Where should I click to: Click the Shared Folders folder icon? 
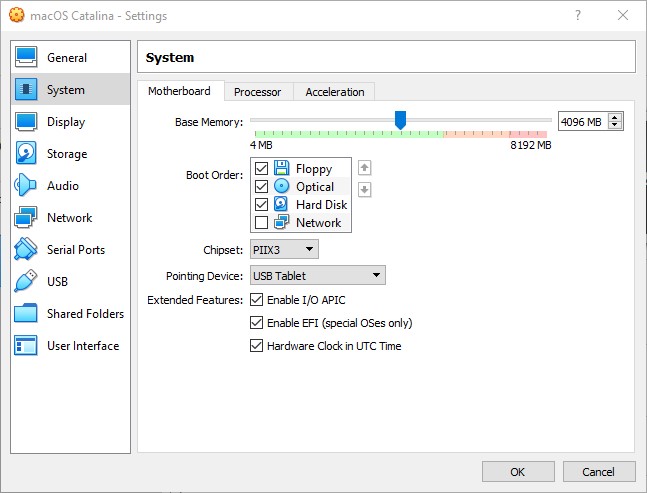(26, 313)
